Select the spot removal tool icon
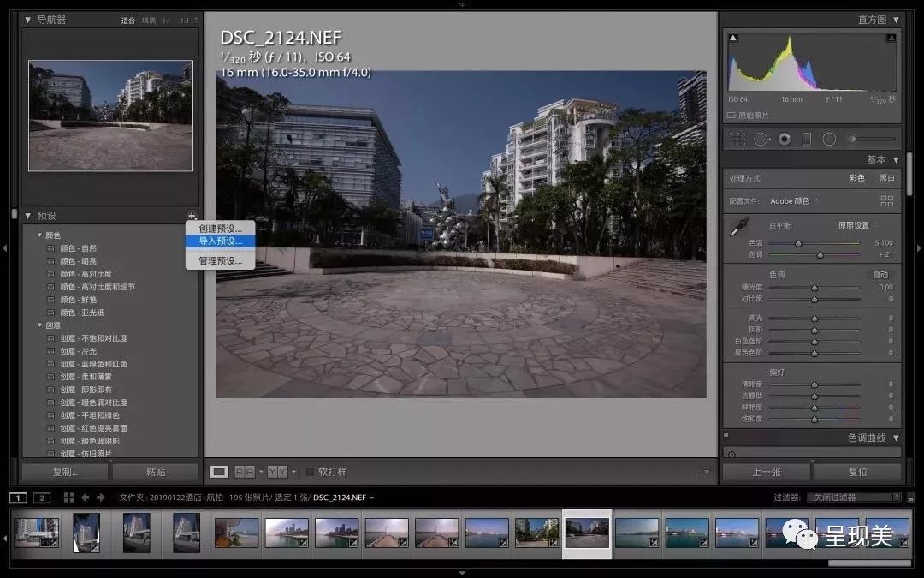924x578 pixels. coord(761,140)
